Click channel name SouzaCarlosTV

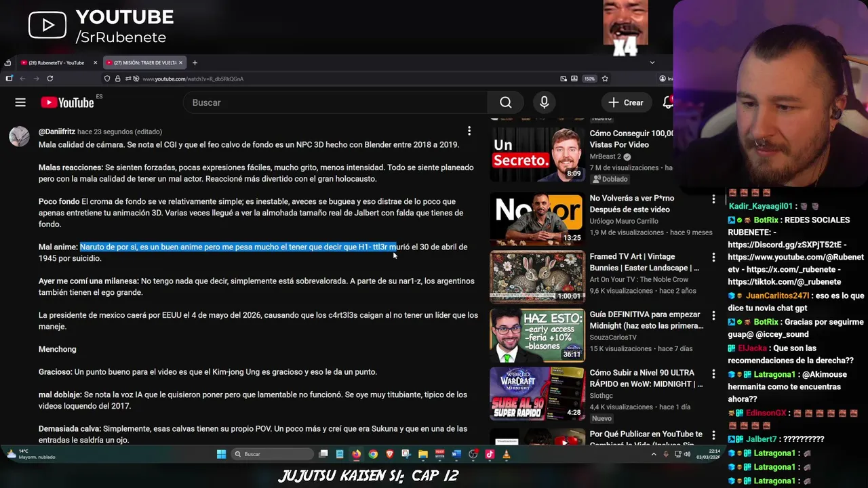pyautogui.click(x=613, y=338)
